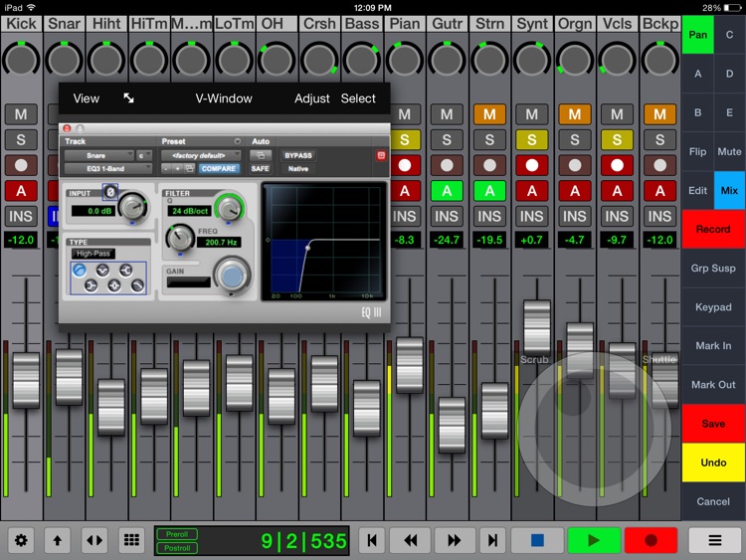Mute the Kick channel

point(21,114)
